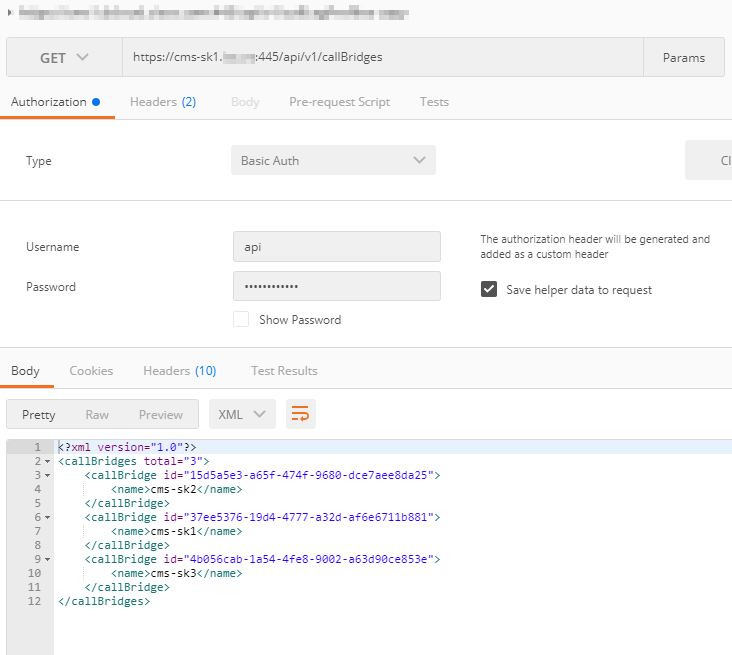The width and height of the screenshot is (732, 655).
Task: Click the closing callBridges tag on line 12
Action: tap(104, 601)
